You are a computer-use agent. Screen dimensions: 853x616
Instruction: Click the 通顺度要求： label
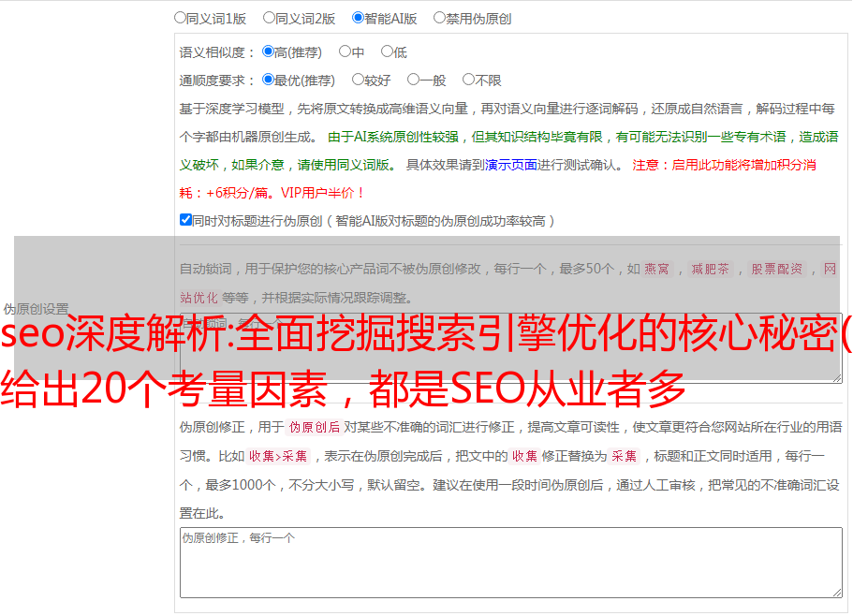pos(217,81)
